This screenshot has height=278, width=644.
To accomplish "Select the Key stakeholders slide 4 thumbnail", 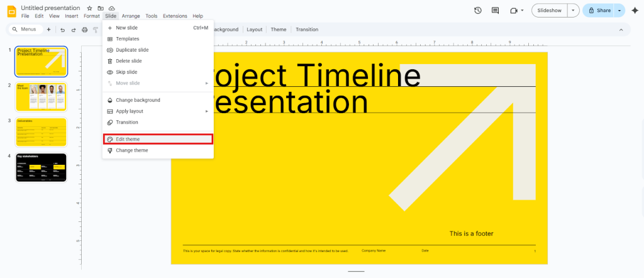I will coord(41,167).
